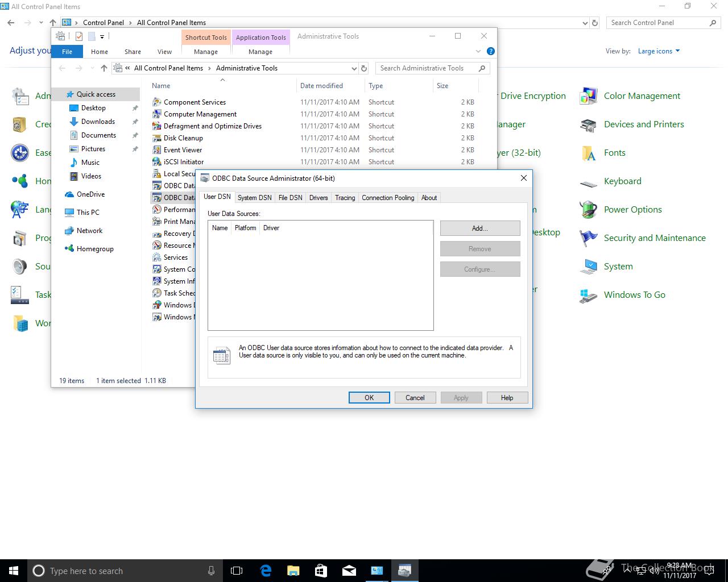728x582 pixels.
Task: Click Search Administrative Tools field
Action: [x=432, y=68]
